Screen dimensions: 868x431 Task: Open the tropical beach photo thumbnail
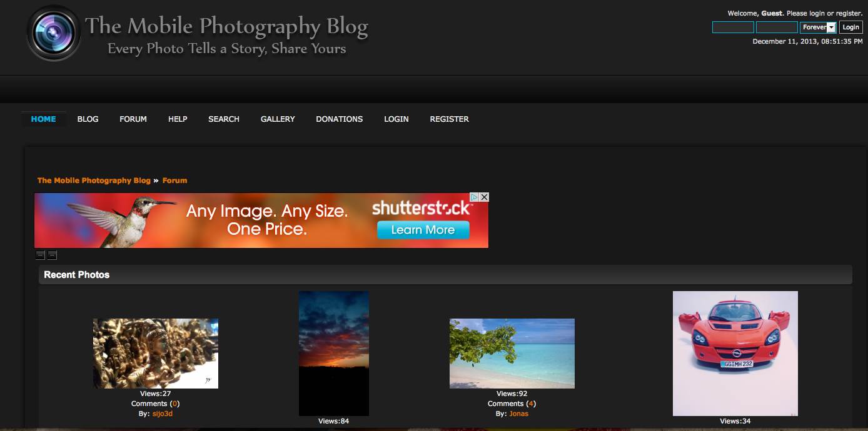click(512, 354)
